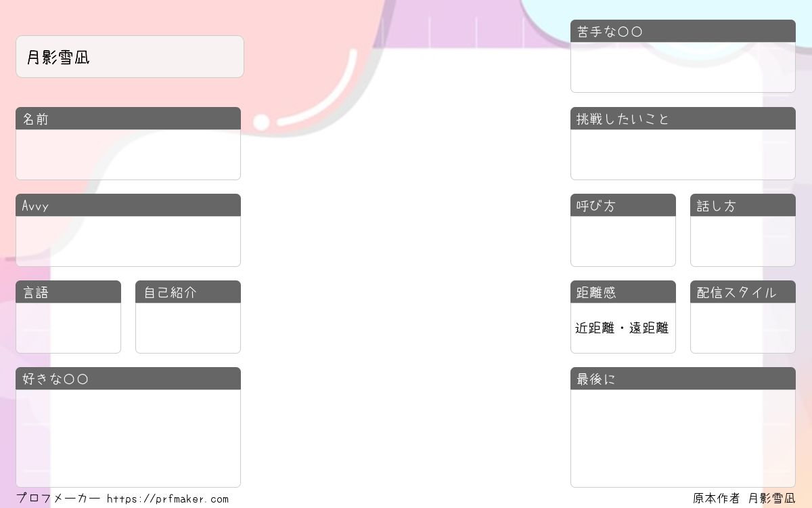Select the Avvy text field

128,241
